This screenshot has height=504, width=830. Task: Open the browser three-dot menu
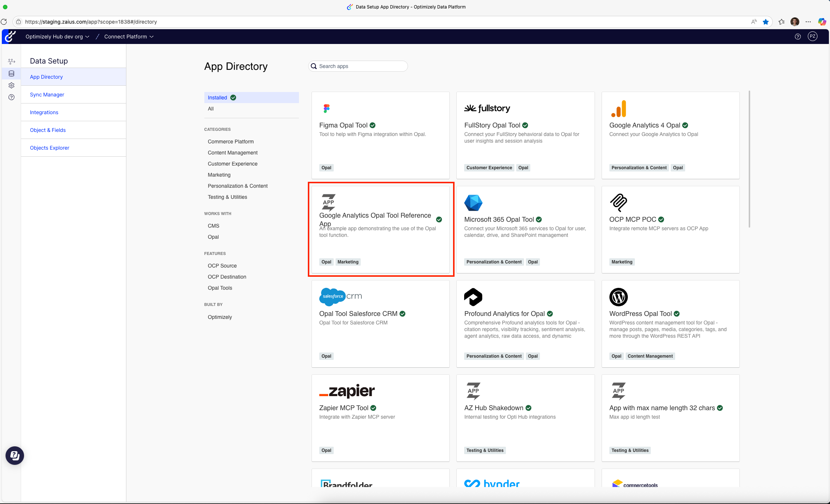pos(808,22)
